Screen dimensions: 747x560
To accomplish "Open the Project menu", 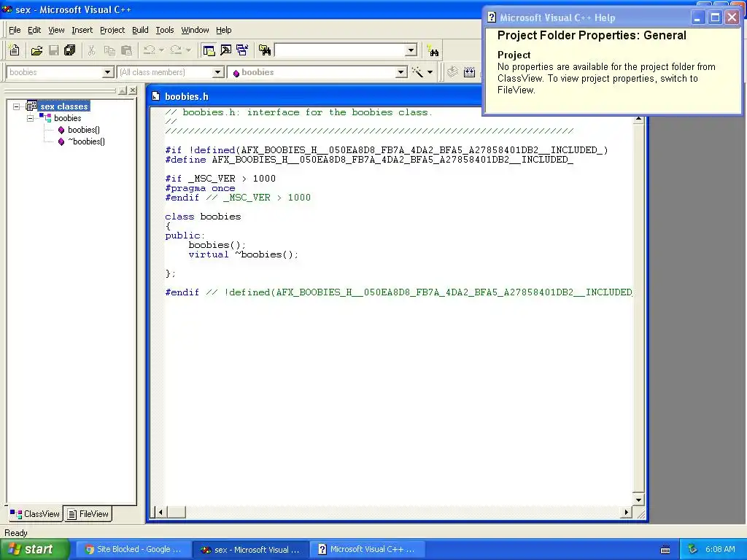I will 112,30.
